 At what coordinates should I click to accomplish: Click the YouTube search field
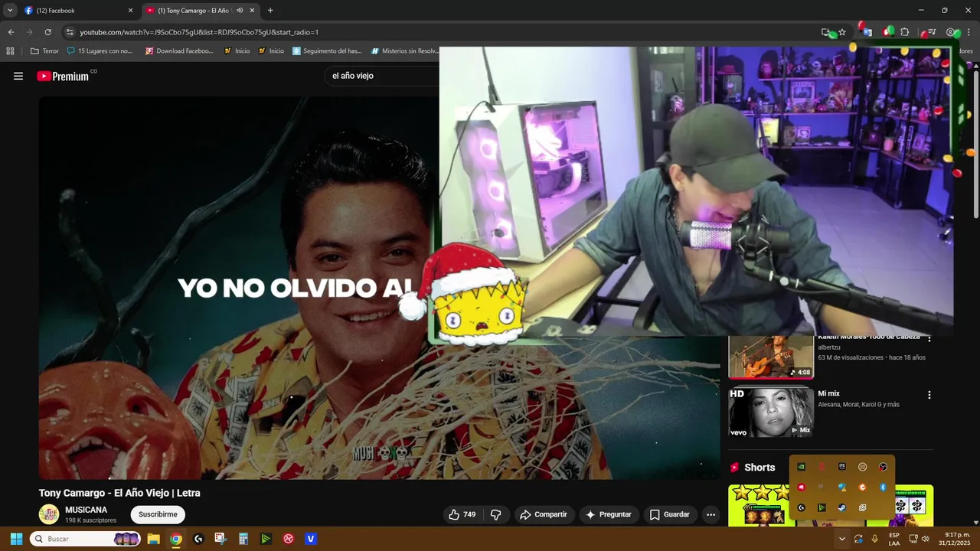point(382,76)
